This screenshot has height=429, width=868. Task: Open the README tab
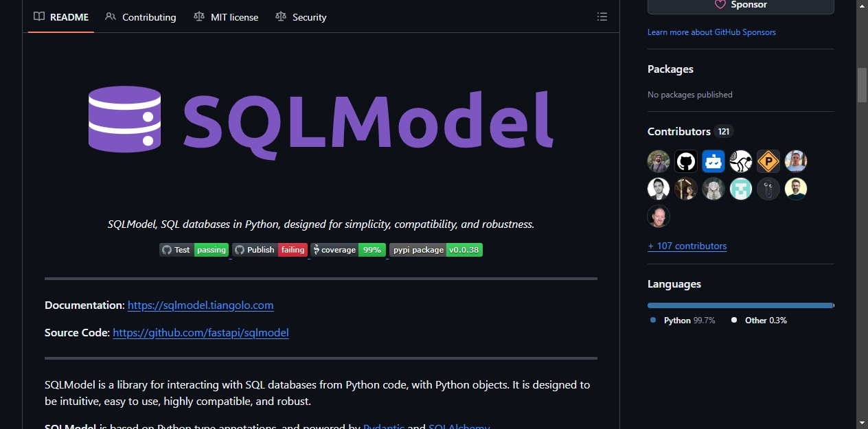point(61,17)
